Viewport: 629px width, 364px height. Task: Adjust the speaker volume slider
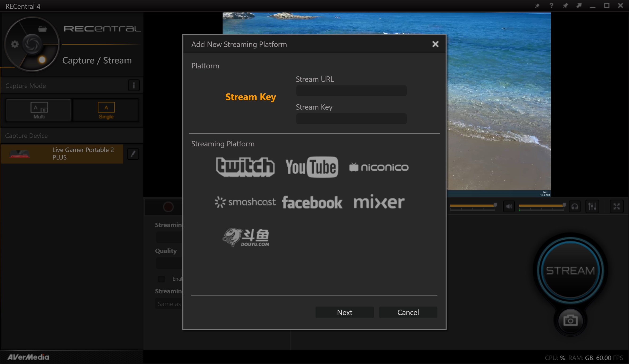[542, 207]
